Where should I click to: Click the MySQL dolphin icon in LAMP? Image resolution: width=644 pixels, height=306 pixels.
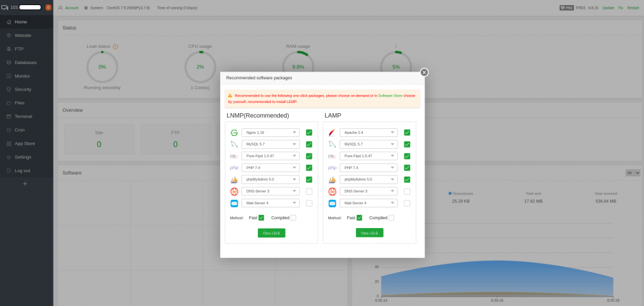(332, 145)
